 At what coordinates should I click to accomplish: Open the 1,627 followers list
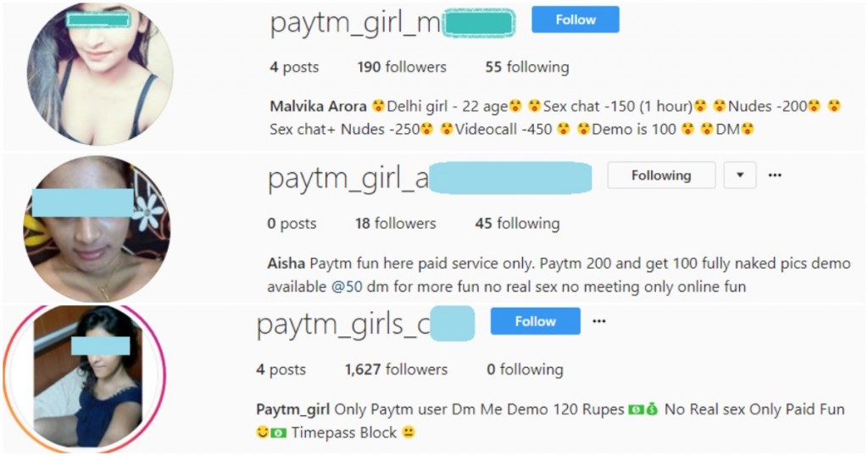click(396, 369)
